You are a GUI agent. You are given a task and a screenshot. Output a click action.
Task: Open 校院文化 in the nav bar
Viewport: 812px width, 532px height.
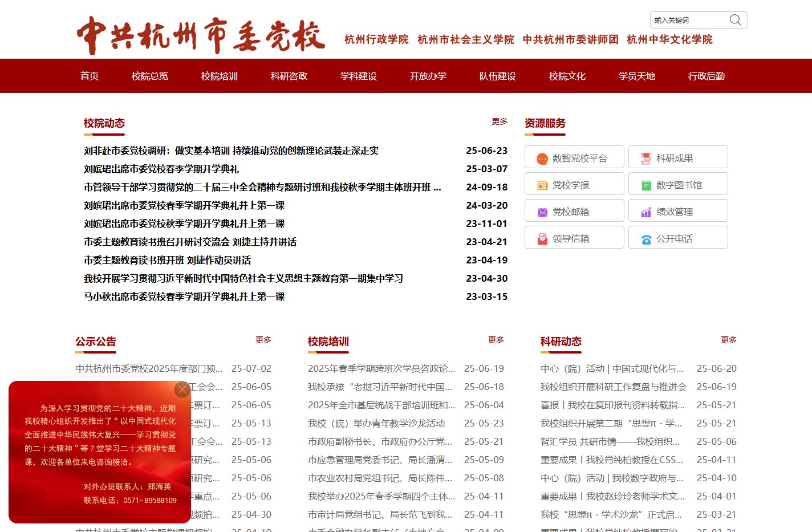pos(567,76)
